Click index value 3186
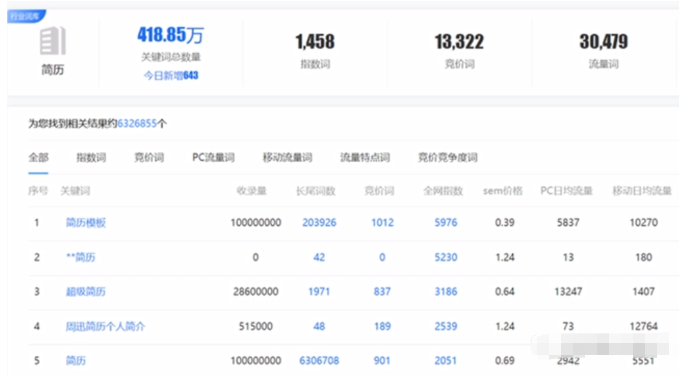This screenshot has height=384, width=679. click(446, 291)
